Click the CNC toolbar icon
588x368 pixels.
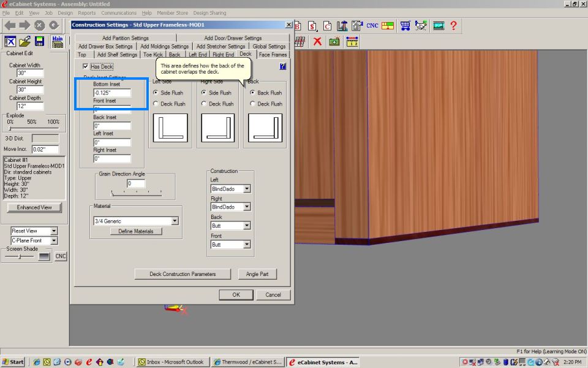[x=372, y=26]
